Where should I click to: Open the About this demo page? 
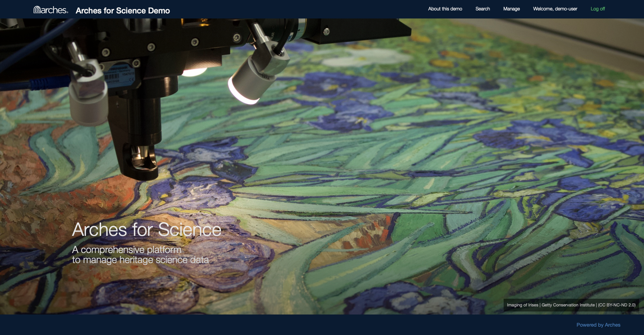point(445,9)
